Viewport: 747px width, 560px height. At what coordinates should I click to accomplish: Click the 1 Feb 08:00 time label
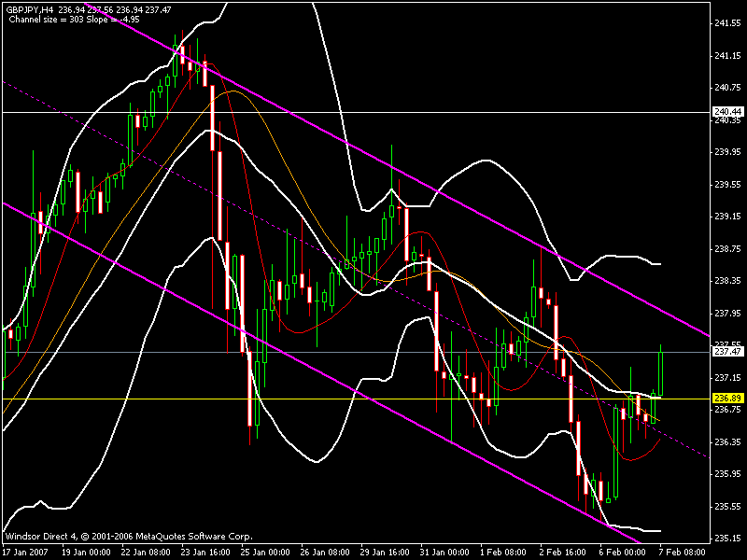tap(504, 552)
